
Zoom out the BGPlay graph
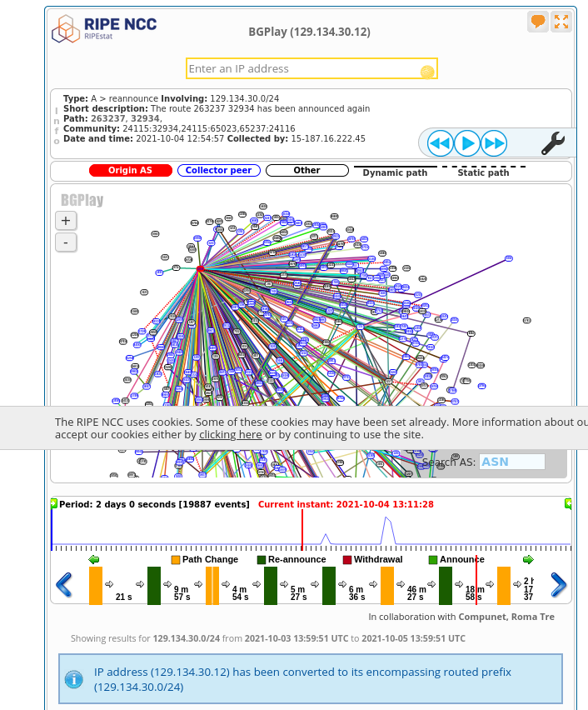point(66,242)
